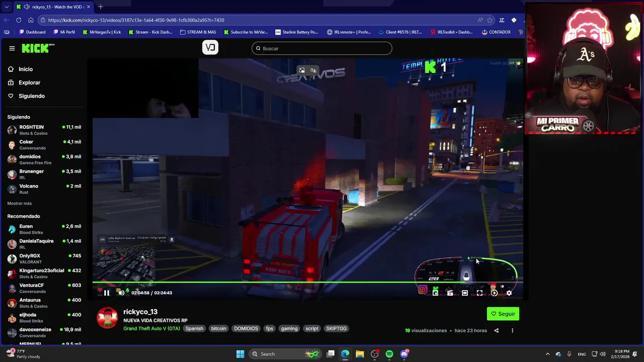Open Coker channel
644x362 pixels.
(44, 145)
